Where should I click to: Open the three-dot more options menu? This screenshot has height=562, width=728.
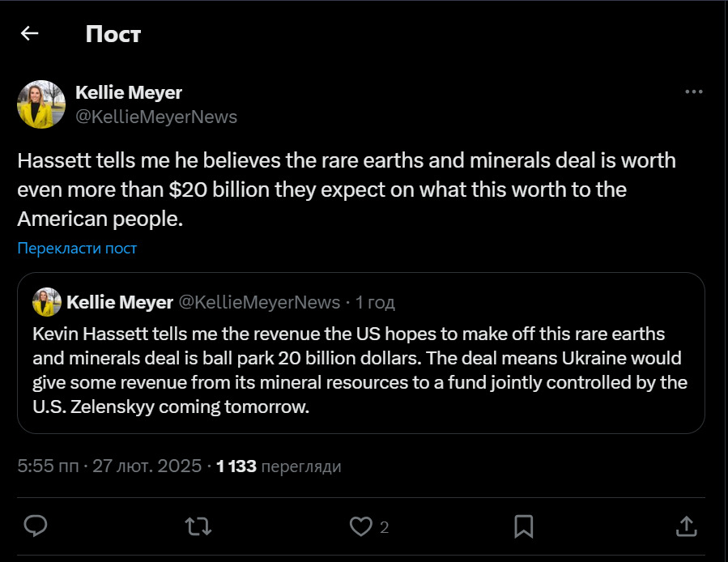coord(694,92)
